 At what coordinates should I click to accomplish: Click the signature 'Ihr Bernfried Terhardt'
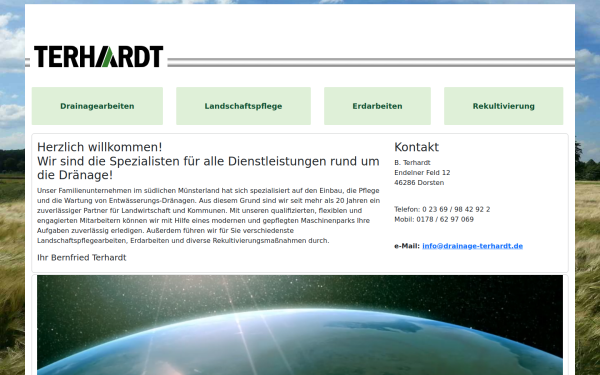[x=82, y=258]
